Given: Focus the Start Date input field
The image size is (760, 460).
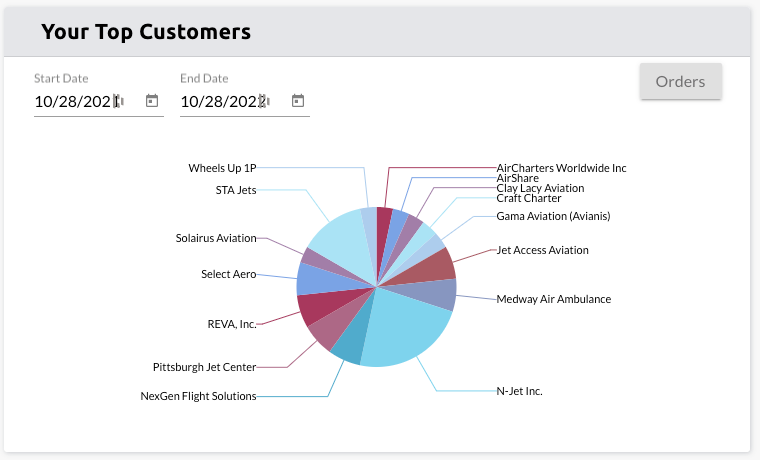Looking at the screenshot, I should tap(98, 101).
